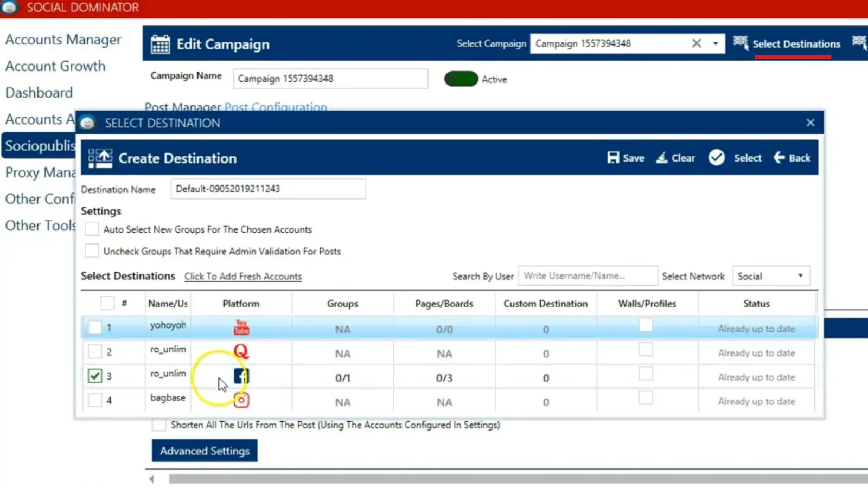Click the Save floppy disk icon
This screenshot has height=488, width=868.
(x=613, y=158)
